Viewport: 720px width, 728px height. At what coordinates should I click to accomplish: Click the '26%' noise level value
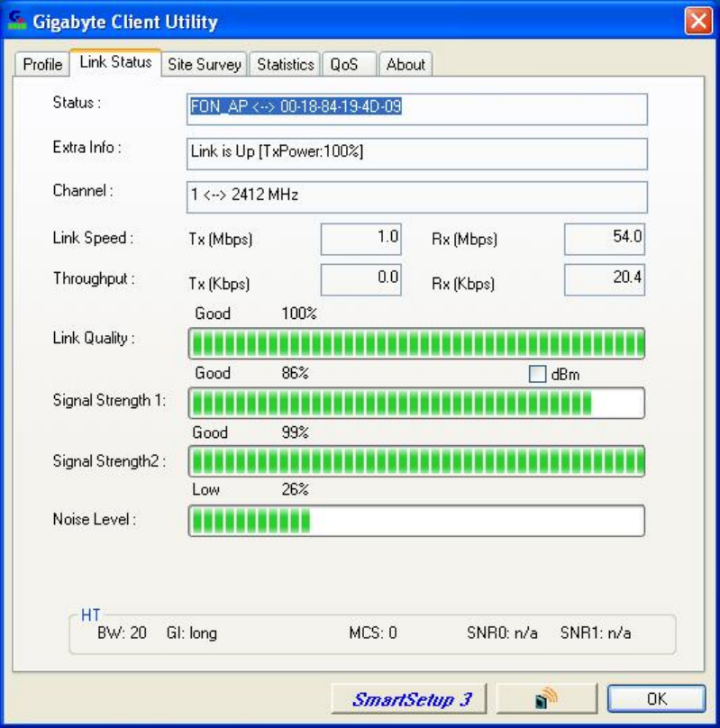296,489
